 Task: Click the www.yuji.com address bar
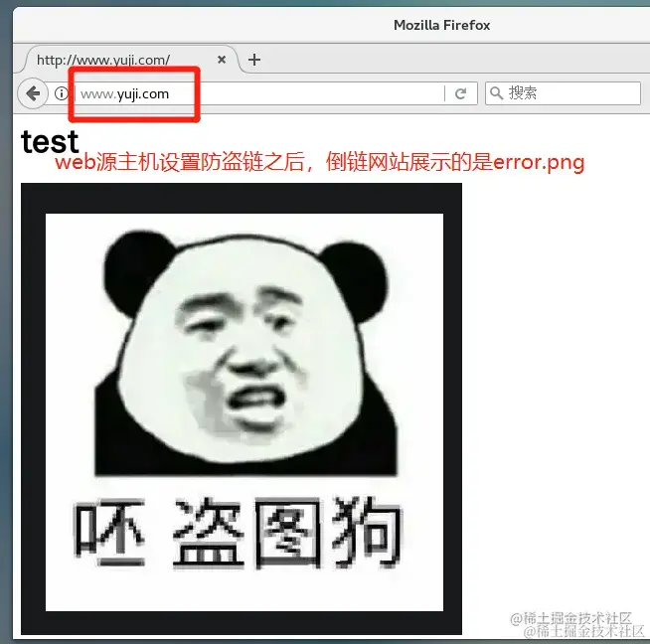[x=259, y=93]
